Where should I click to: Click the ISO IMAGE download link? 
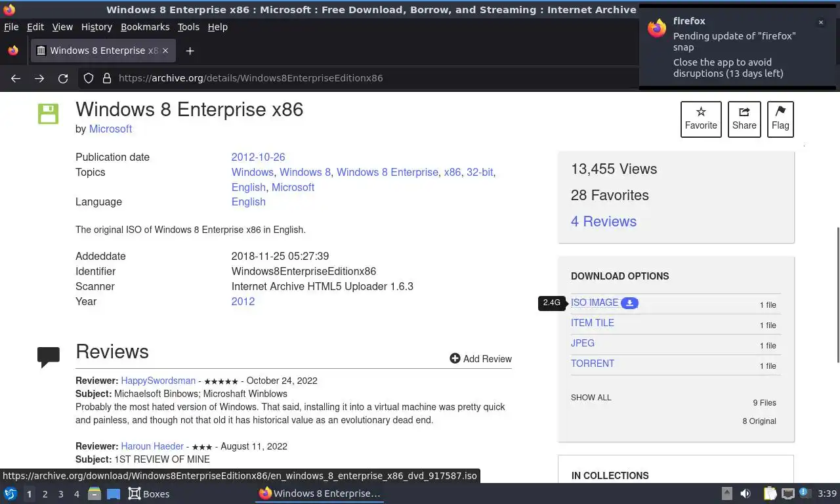coord(595,303)
